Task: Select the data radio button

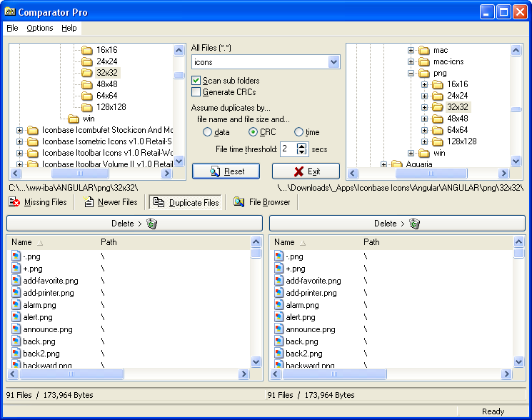Action: (207, 132)
